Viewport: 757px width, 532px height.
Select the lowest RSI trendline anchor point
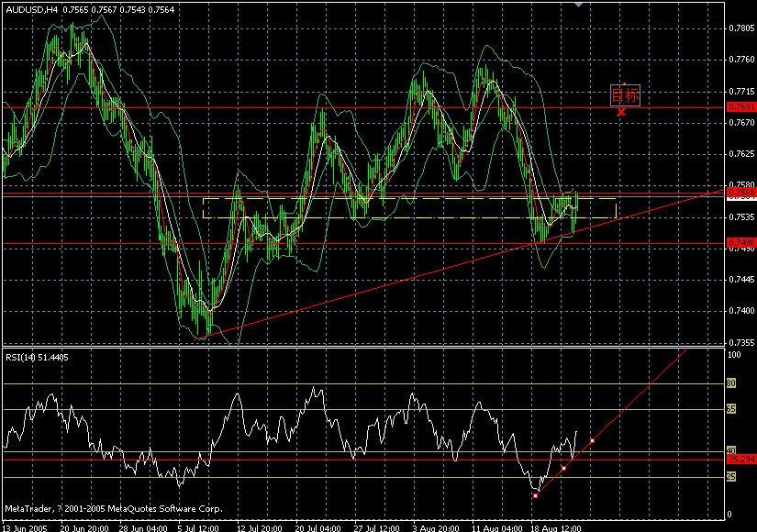pos(535,495)
